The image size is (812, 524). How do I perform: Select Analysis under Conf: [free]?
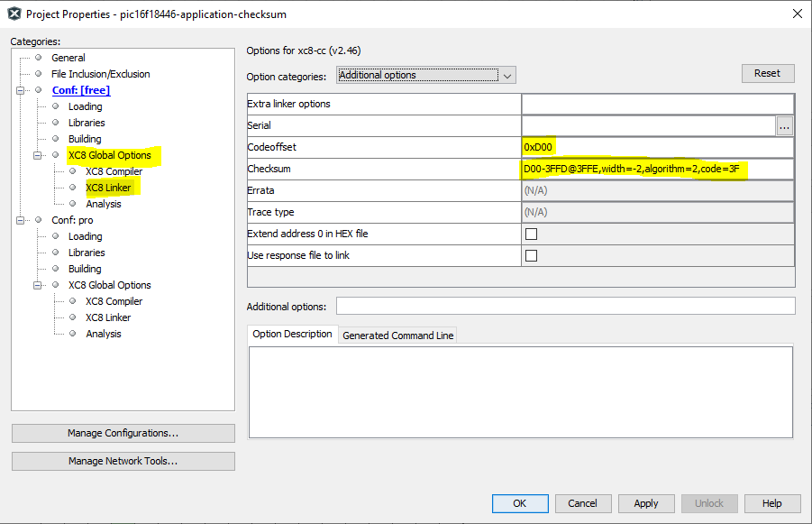pyautogui.click(x=103, y=204)
